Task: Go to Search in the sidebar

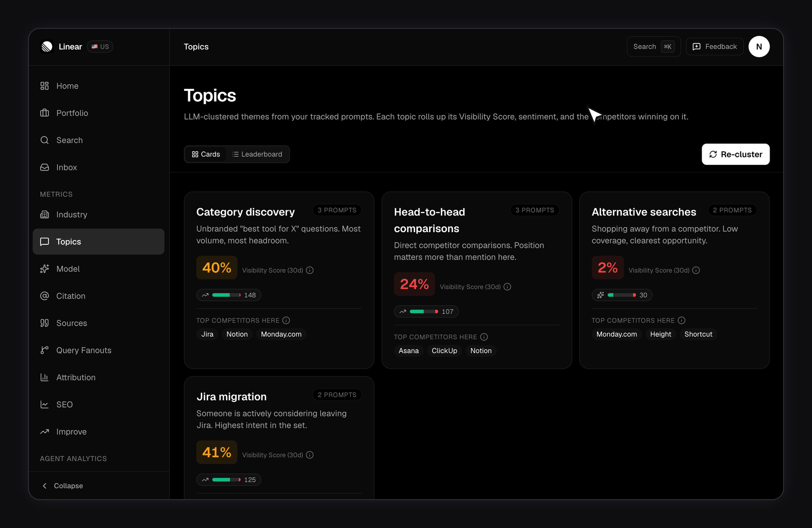Action: pos(98,140)
